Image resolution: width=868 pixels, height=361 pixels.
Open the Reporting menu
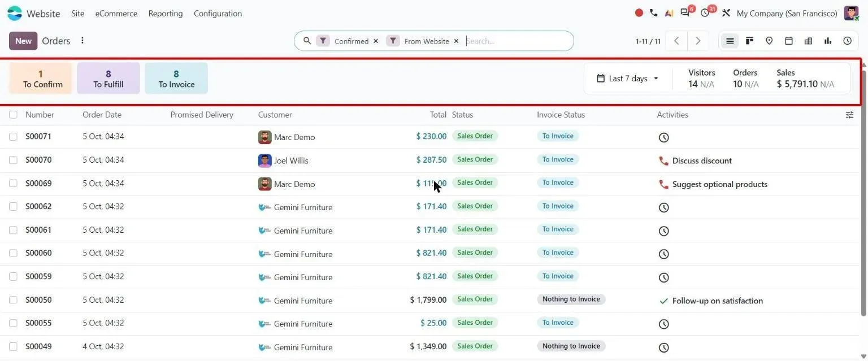166,13
